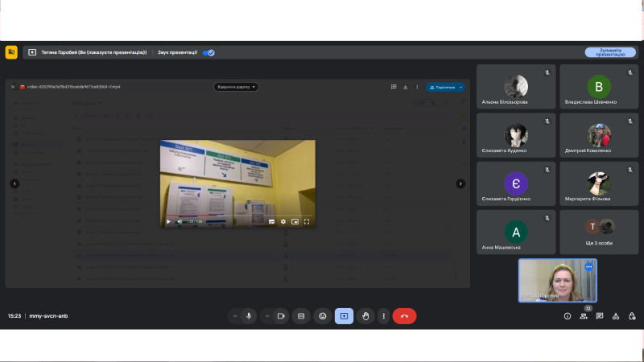
Task: Open more options three-dot menu in call bar
Action: (384, 316)
